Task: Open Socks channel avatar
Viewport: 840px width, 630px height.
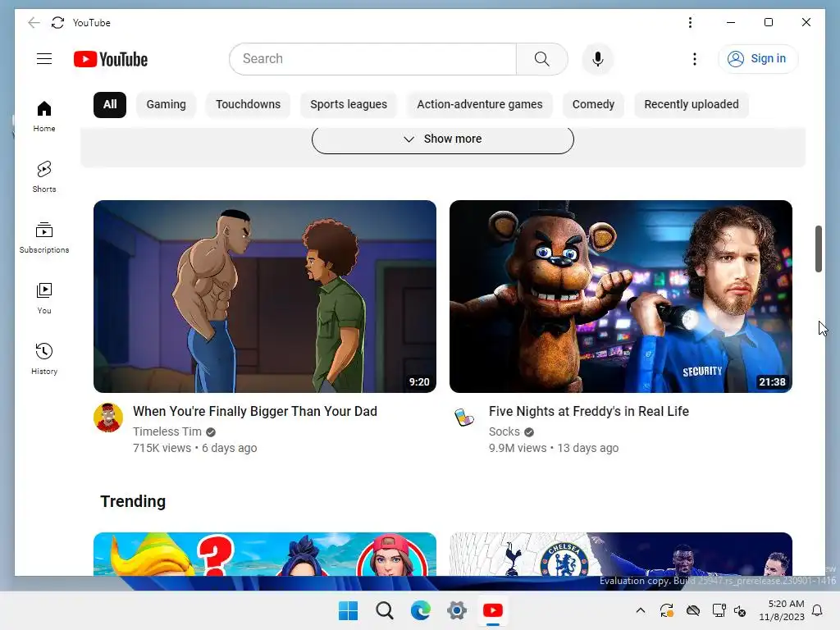Action: (x=464, y=418)
